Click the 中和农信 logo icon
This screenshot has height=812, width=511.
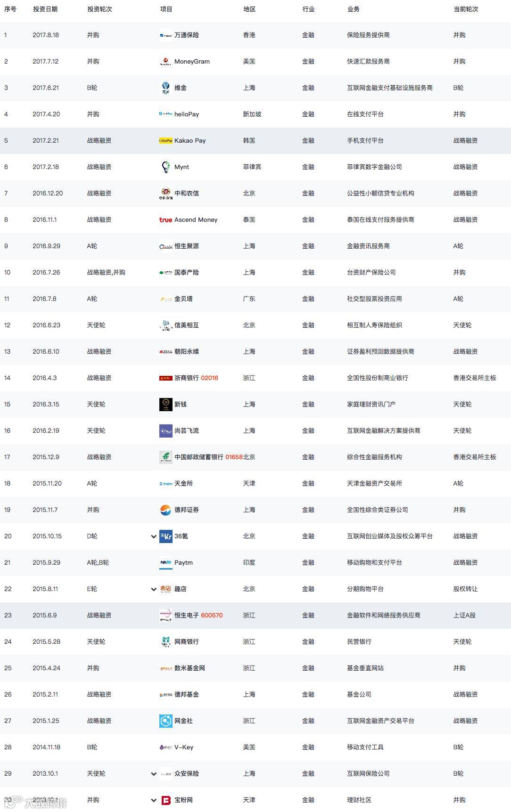[165, 194]
